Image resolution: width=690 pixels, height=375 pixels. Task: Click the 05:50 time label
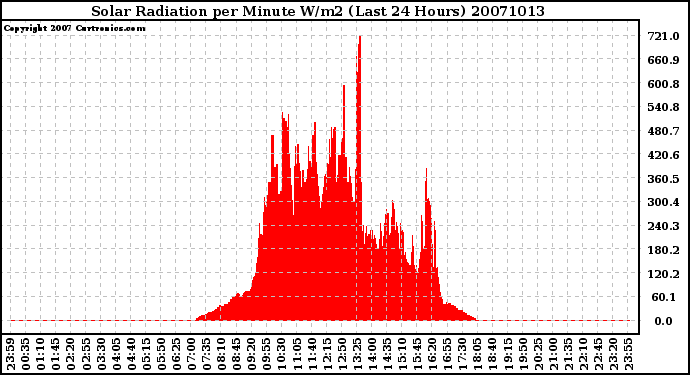point(161,354)
